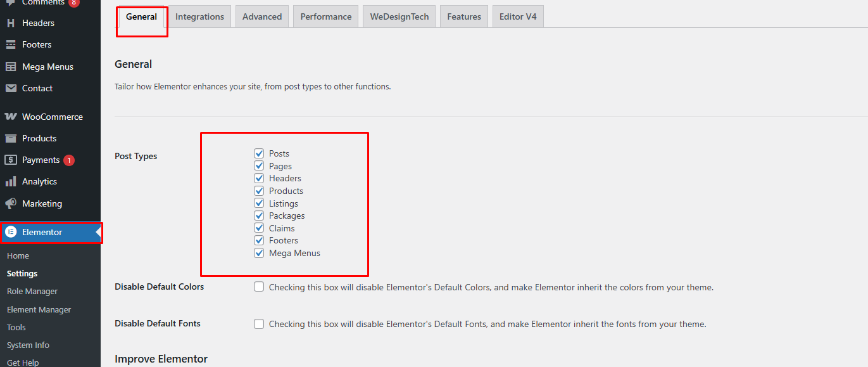Click the Analytics bar chart icon
Image resolution: width=868 pixels, height=367 pixels.
coord(11,181)
